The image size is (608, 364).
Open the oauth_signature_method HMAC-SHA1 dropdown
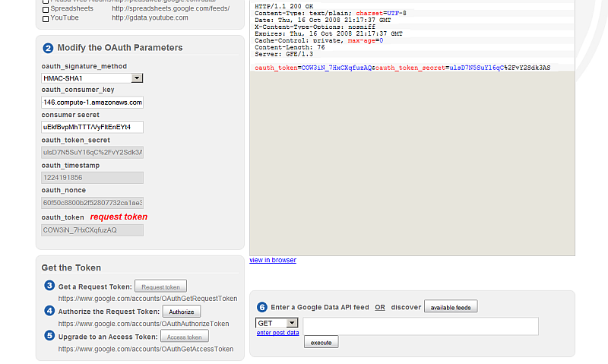[137, 78]
